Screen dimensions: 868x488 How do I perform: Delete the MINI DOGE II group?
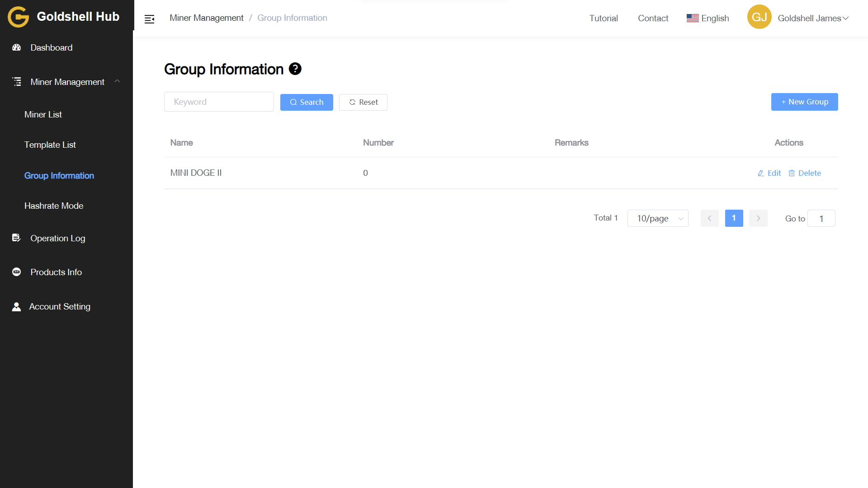[805, 173]
